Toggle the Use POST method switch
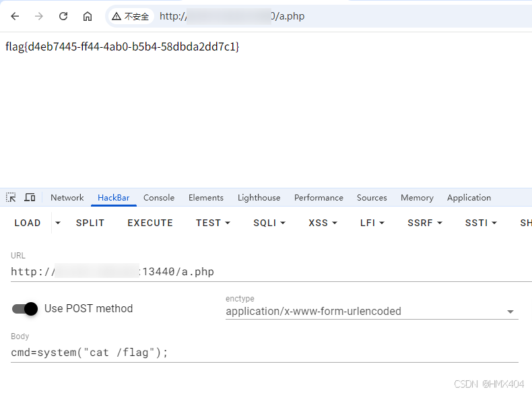Screen dimensions: 532x393 (25, 309)
